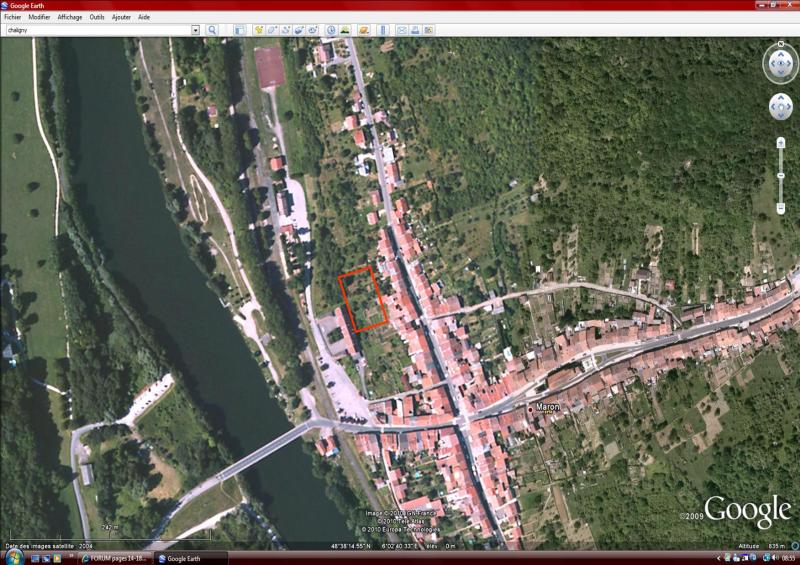
Task: Click the planet switcher icon
Action: pos(364,30)
